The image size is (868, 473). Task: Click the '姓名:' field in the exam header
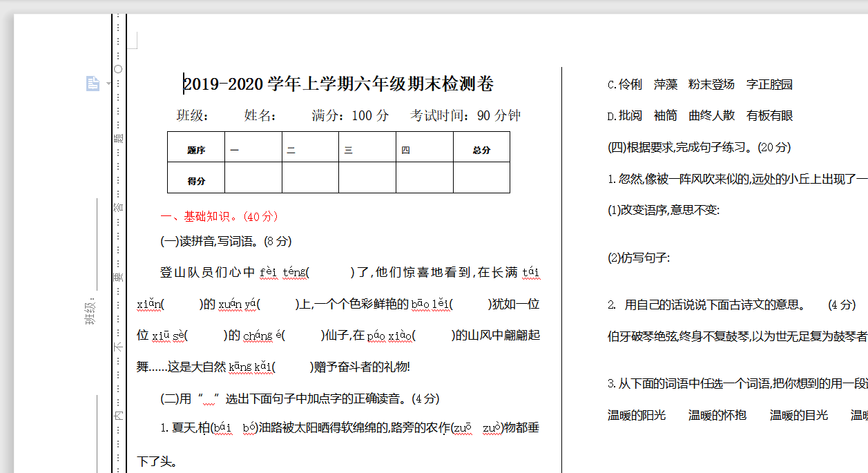click(x=260, y=115)
